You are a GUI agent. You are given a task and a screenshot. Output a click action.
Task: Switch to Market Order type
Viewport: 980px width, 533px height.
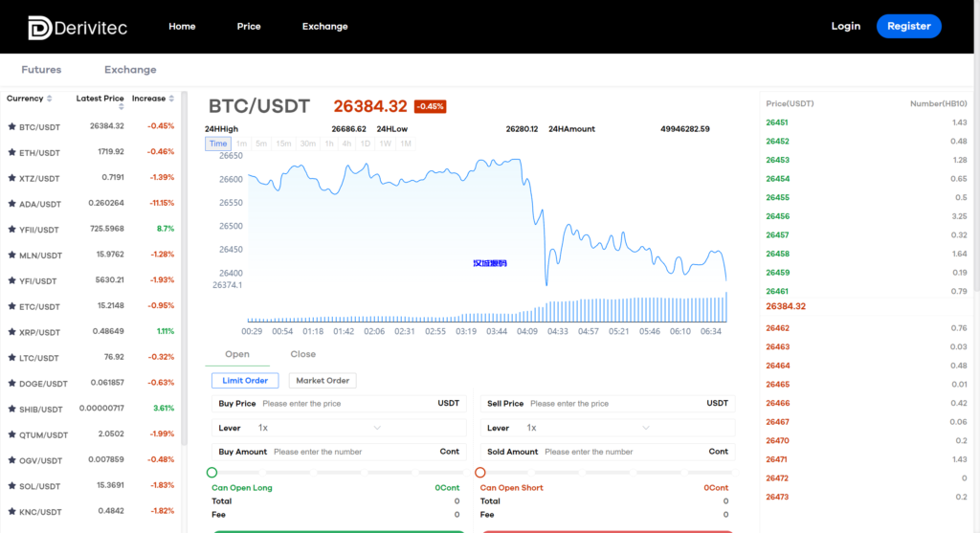tap(323, 381)
